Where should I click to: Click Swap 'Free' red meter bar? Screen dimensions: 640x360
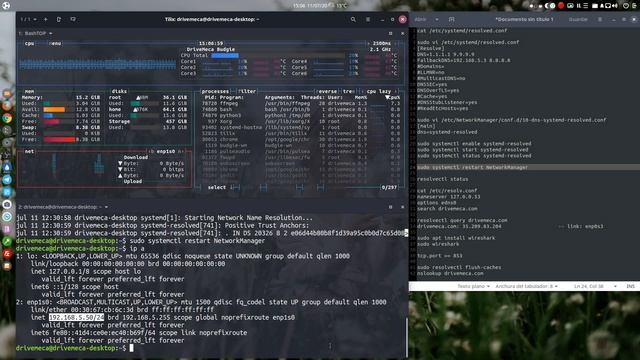(59, 139)
